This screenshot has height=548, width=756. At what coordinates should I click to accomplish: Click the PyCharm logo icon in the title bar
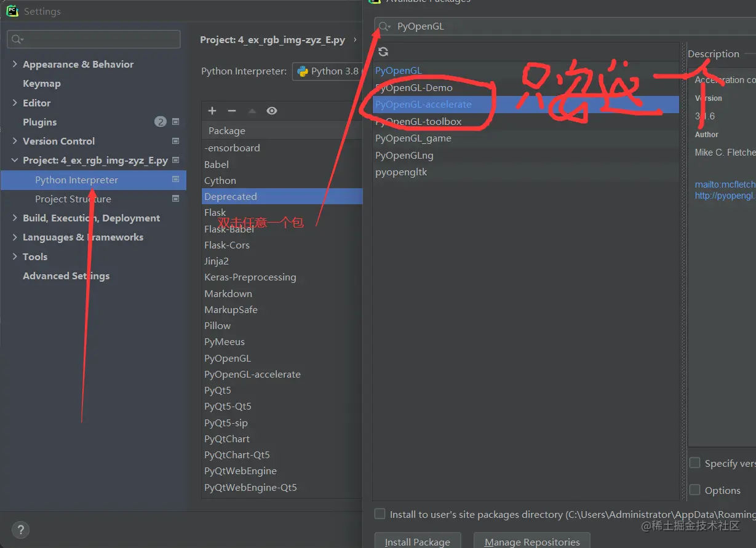click(x=12, y=11)
